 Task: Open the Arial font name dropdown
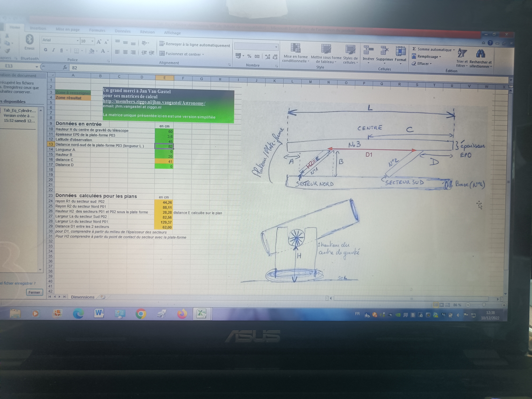click(x=77, y=41)
